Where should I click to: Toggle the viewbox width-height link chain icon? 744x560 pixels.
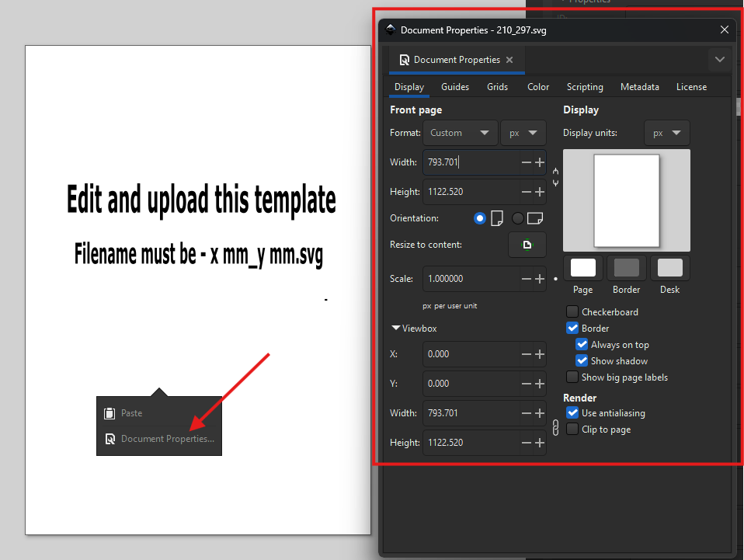555,428
